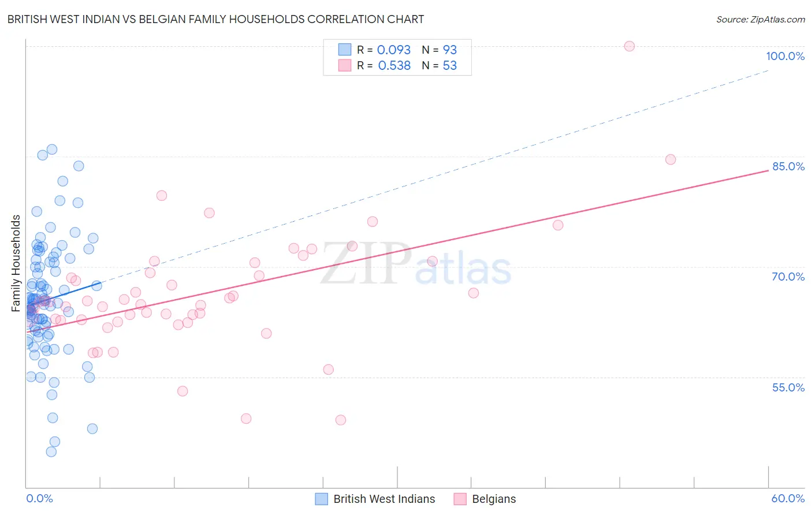Select the topmost pink data point near 100%

(x=630, y=46)
